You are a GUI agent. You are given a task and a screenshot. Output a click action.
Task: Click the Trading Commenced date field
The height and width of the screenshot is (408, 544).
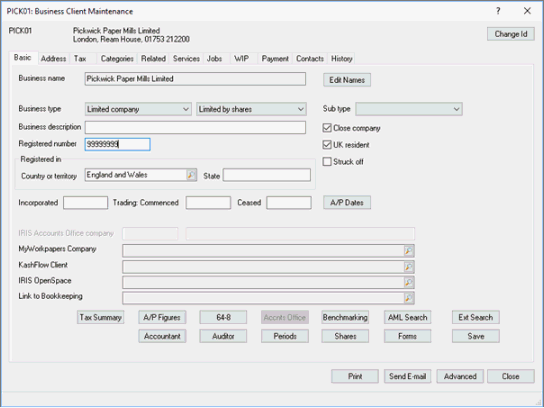point(208,203)
